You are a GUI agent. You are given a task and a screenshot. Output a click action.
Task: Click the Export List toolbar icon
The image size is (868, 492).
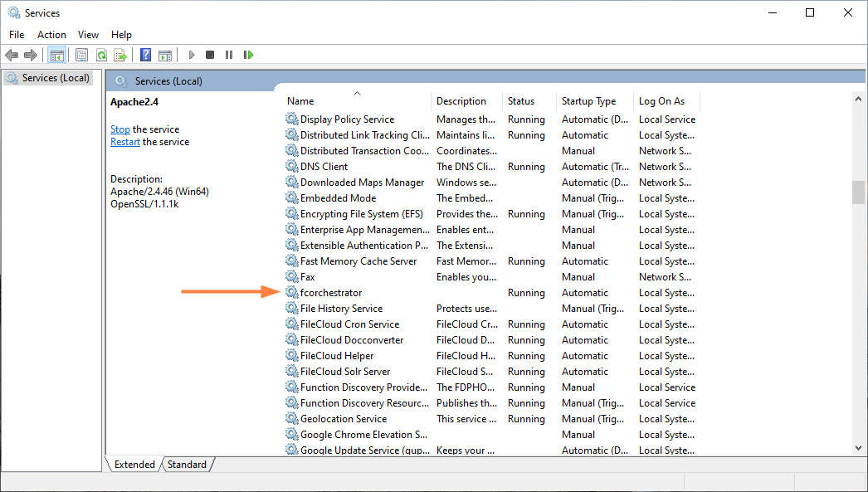click(x=119, y=55)
